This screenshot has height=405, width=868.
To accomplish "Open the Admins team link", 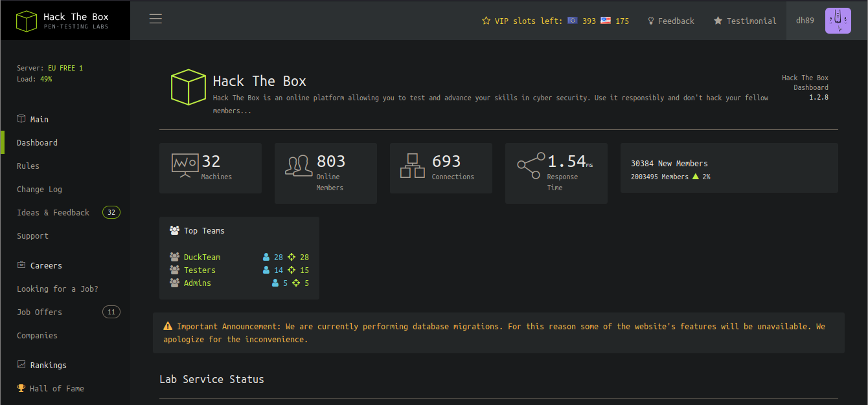I will pos(198,283).
